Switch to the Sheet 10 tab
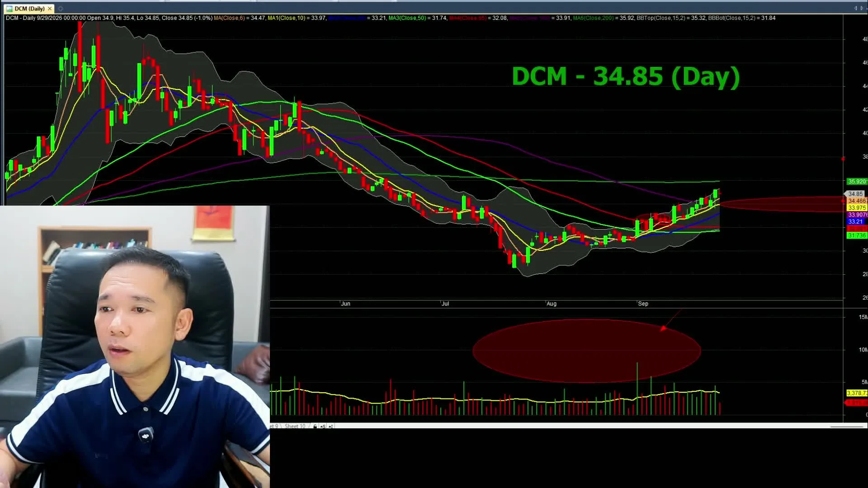This screenshot has width=868, height=488. [295, 426]
